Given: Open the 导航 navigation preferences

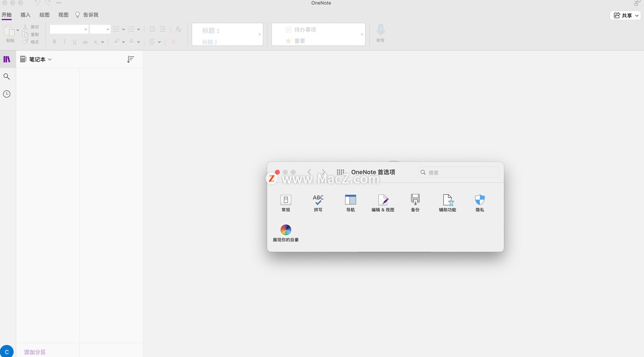Looking at the screenshot, I should (x=351, y=203).
